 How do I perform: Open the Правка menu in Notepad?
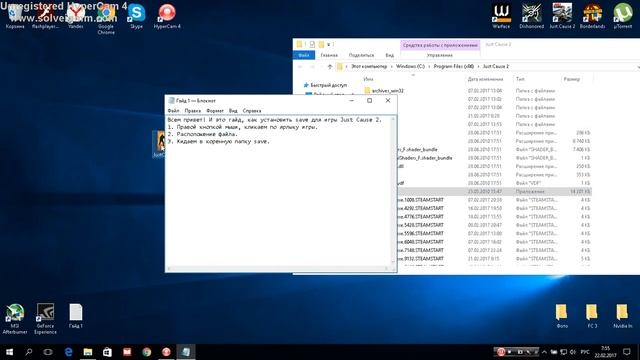192,111
